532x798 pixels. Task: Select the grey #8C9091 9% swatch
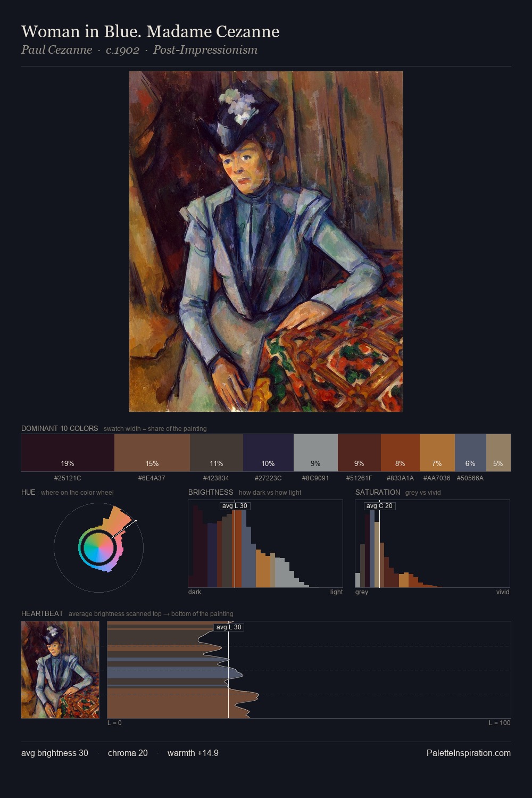tap(315, 453)
